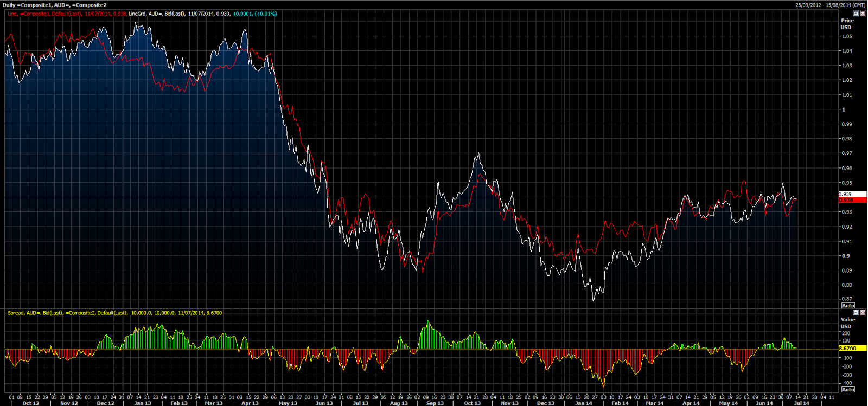This screenshot has height=406, width=868.
Task: Close the Spread value panel
Action: pos(863,313)
